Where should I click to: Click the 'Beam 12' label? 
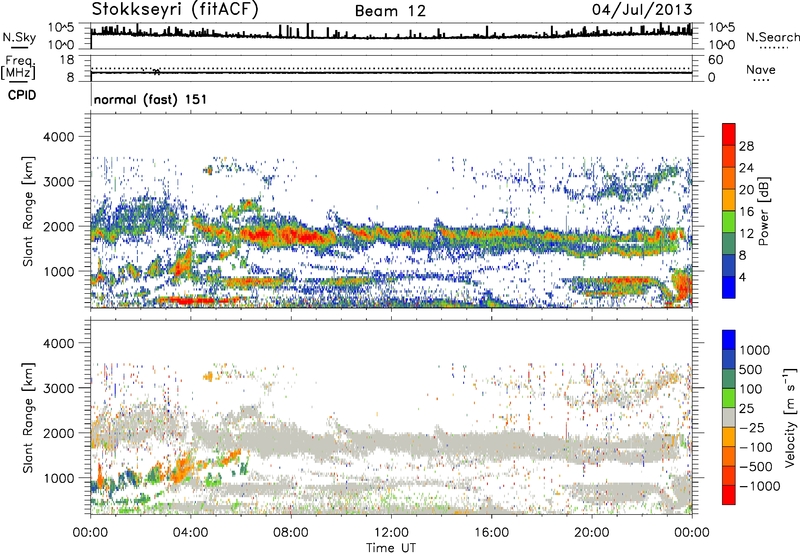pos(390,11)
